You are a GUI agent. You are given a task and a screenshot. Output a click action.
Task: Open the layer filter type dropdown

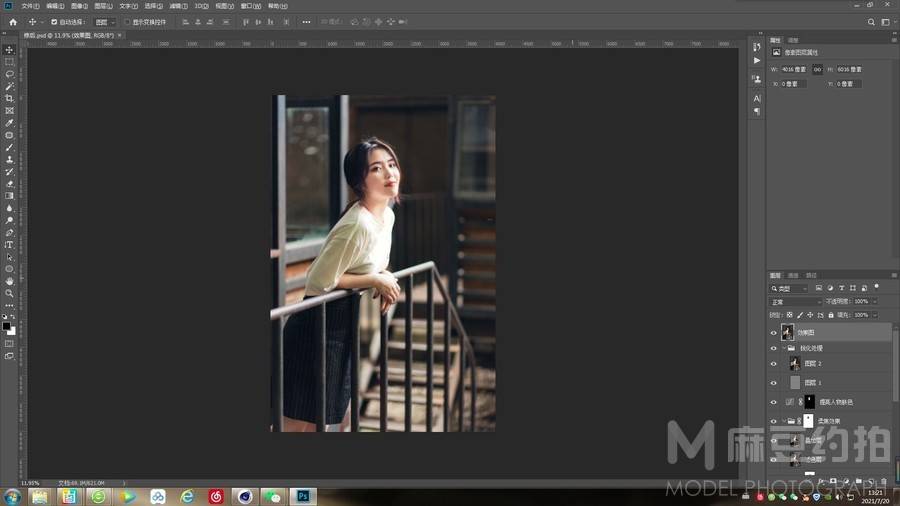(789, 288)
